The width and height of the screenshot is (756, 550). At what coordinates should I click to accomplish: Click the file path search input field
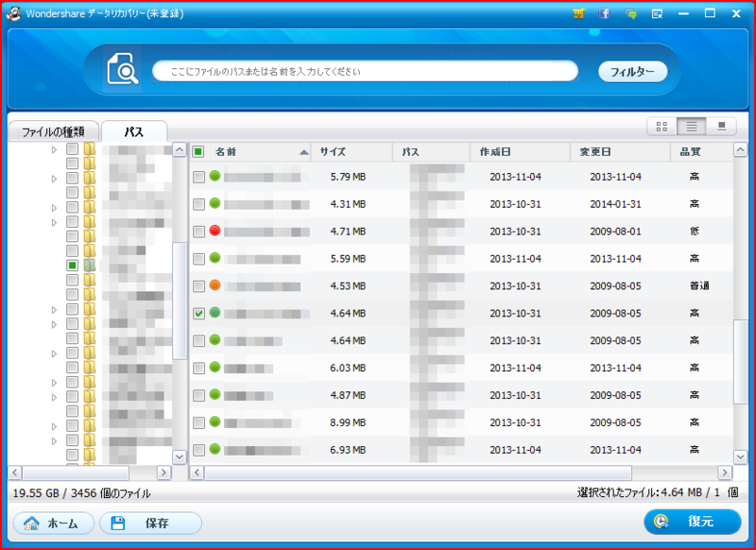(x=365, y=71)
